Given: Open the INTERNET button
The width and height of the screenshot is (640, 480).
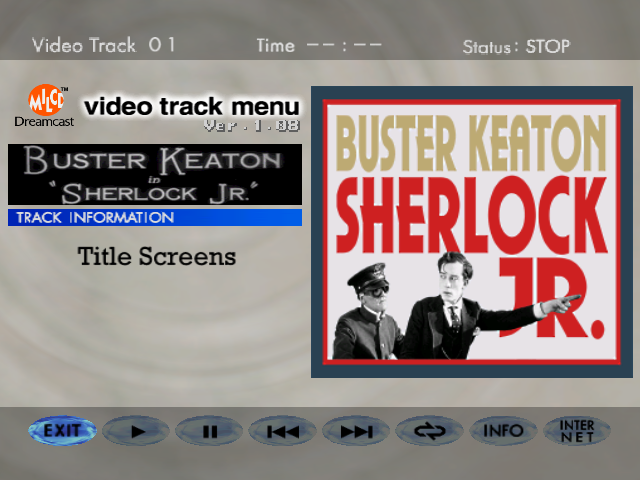Looking at the screenshot, I should 577,431.
